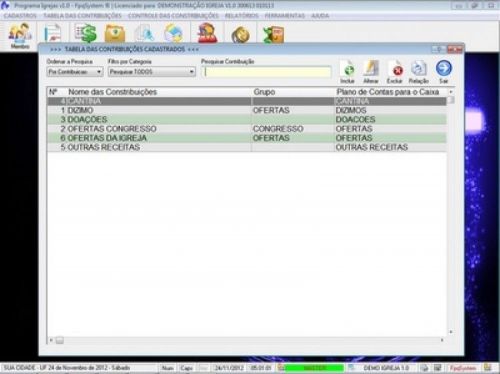Screen dimensions: 500x374
Task: Click the vertical scrollbar down arrow
Action: (x=451, y=332)
